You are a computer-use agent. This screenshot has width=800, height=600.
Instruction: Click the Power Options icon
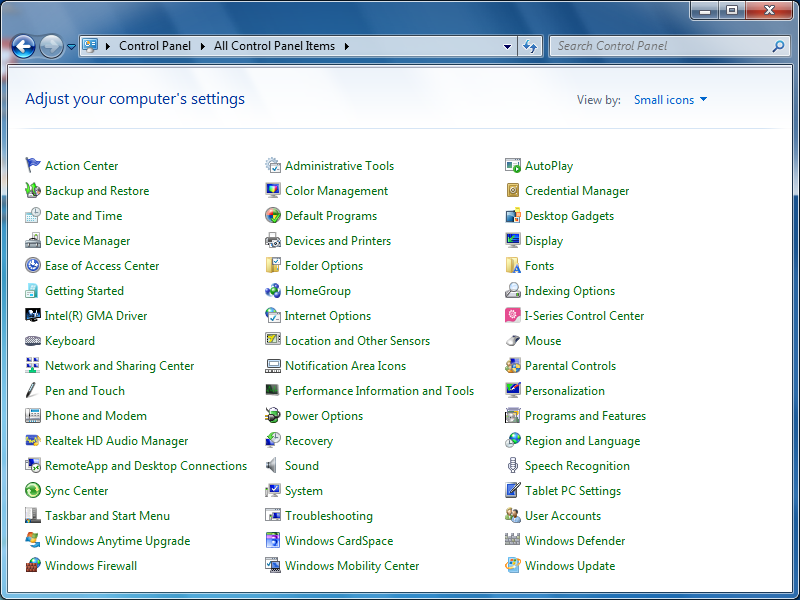pyautogui.click(x=273, y=415)
